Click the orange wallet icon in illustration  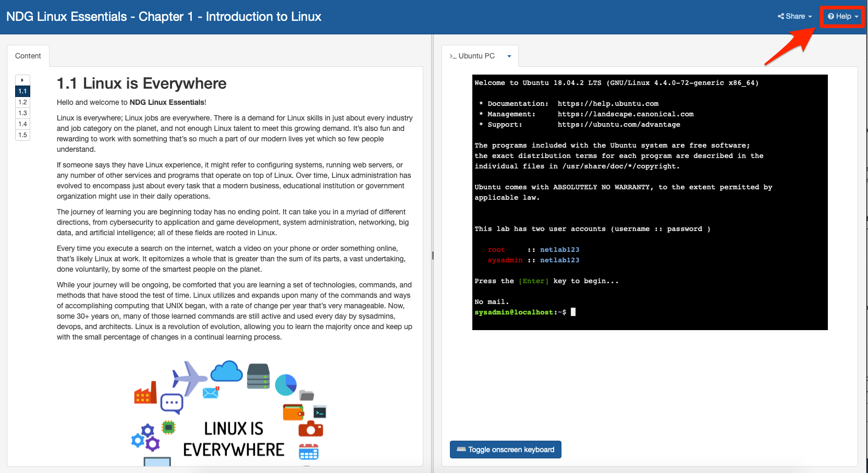point(294,412)
